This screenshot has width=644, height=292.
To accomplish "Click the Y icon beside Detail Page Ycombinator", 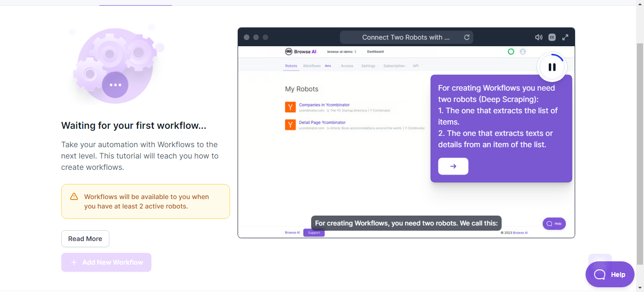I will (290, 125).
